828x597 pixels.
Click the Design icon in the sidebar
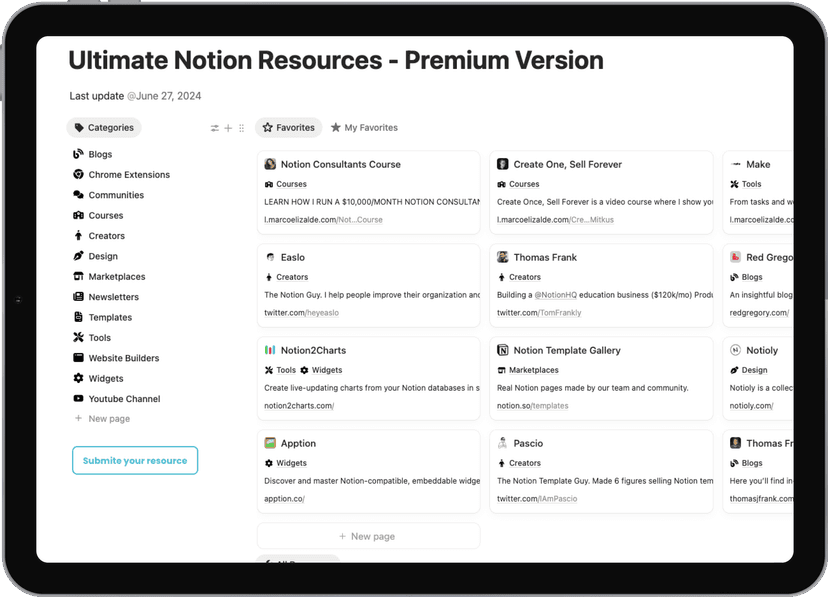[78, 256]
